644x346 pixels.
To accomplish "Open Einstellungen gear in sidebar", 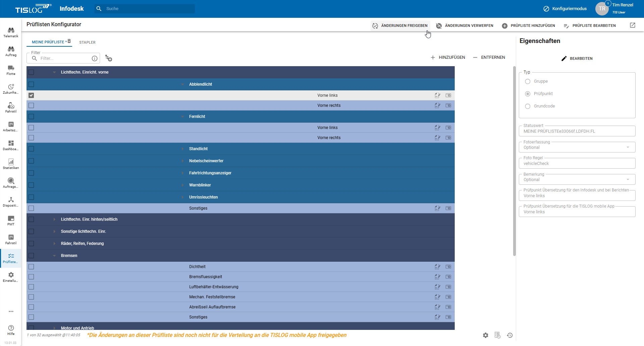I will click(11, 277).
